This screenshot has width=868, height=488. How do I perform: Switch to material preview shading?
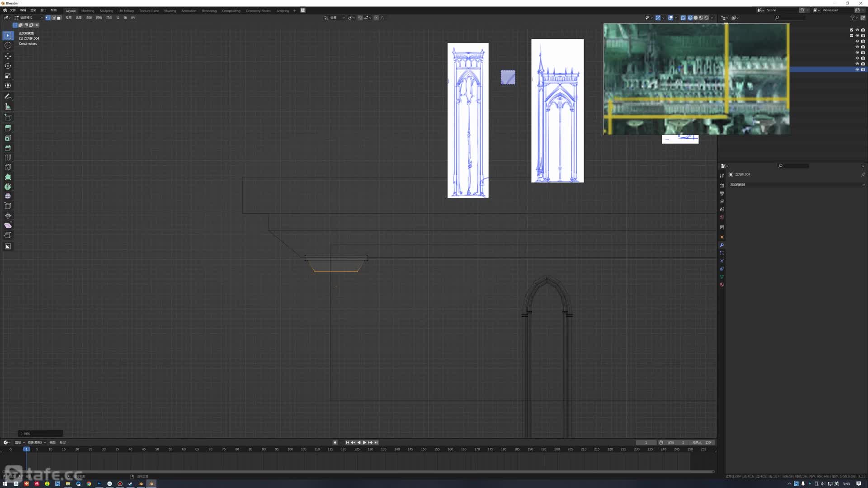click(701, 18)
